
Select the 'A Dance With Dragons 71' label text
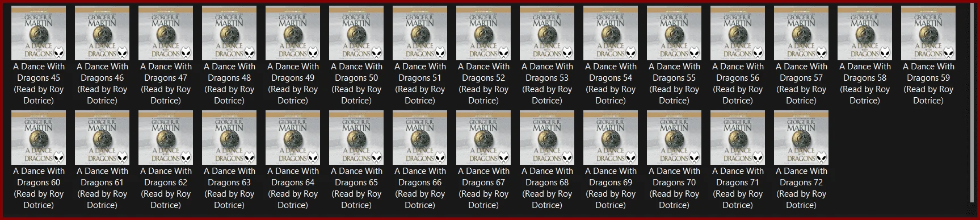tap(738, 188)
